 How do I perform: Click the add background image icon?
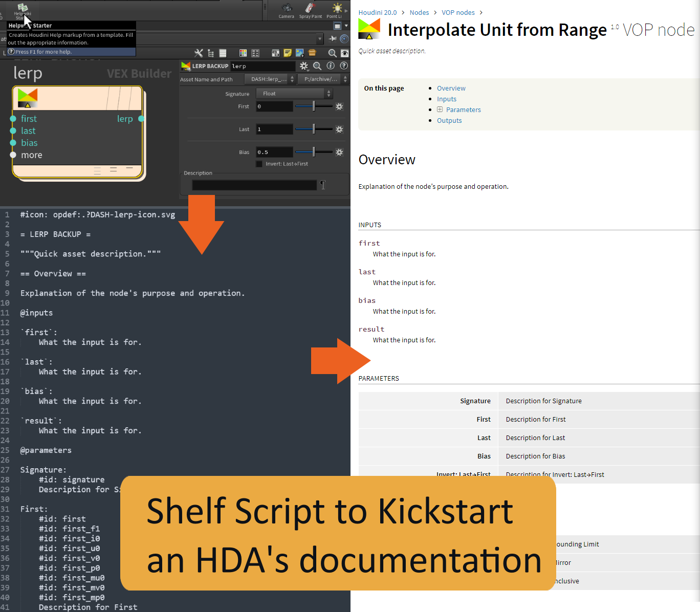pos(300,53)
